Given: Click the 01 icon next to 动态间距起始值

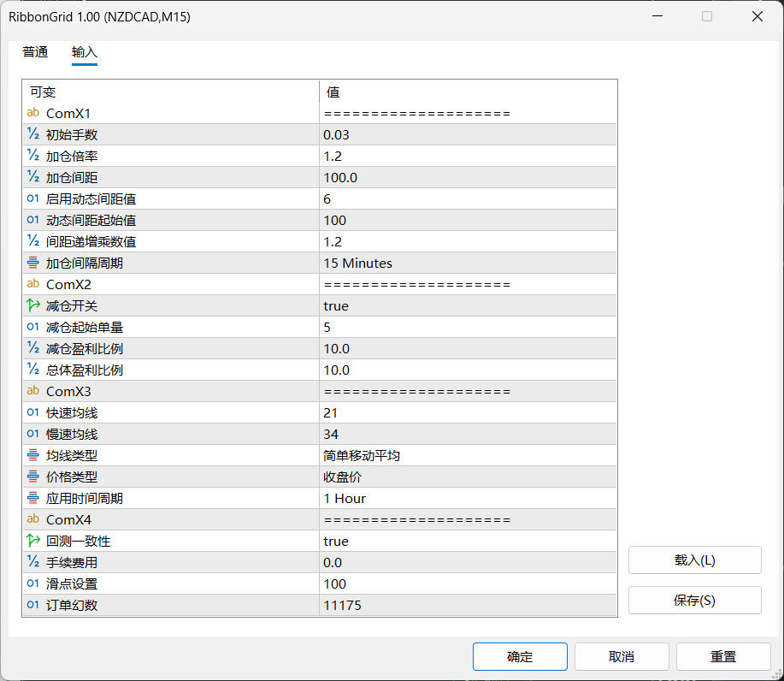Looking at the screenshot, I should [33, 220].
